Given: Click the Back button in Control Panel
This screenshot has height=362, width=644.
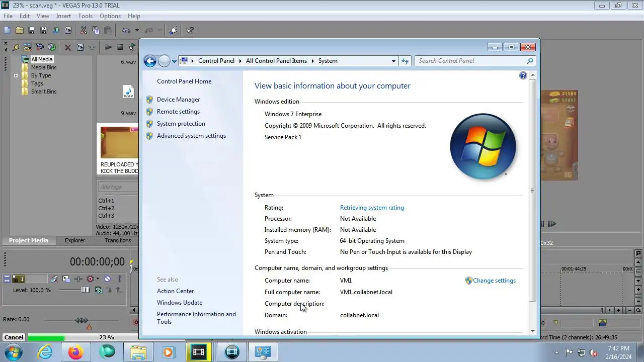Looking at the screenshot, I should coord(150,61).
